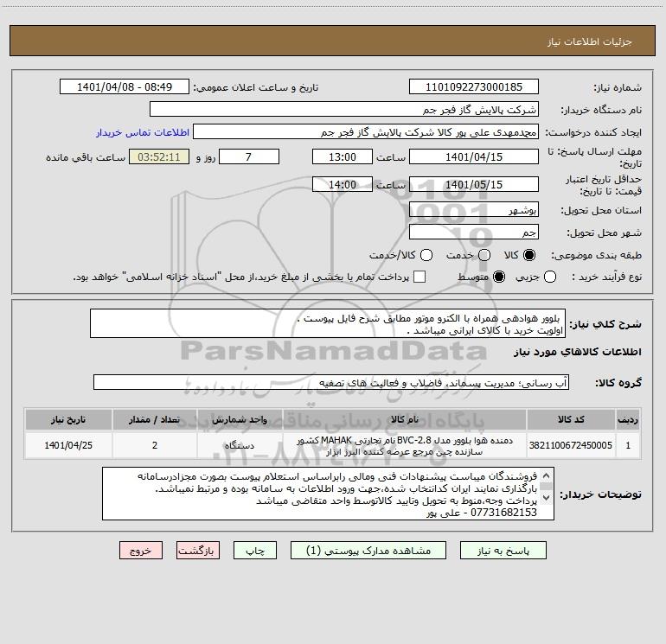Click the شهر محل تحویل field جم
This screenshot has width=666, height=644.
pos(474,233)
